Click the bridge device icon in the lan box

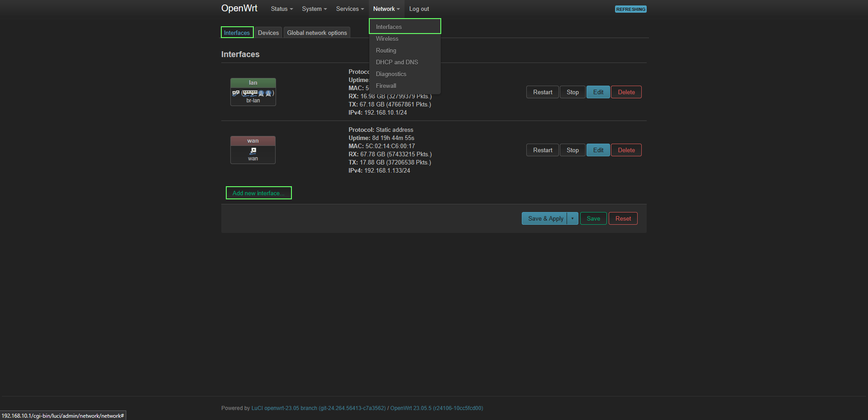coord(236,93)
